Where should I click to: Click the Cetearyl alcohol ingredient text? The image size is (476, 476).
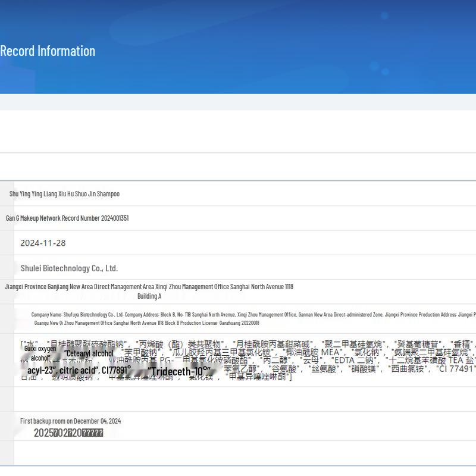click(89, 353)
